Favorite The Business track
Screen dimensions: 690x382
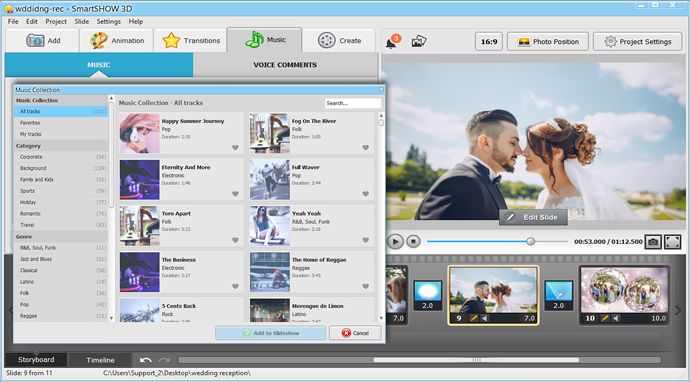pos(235,286)
